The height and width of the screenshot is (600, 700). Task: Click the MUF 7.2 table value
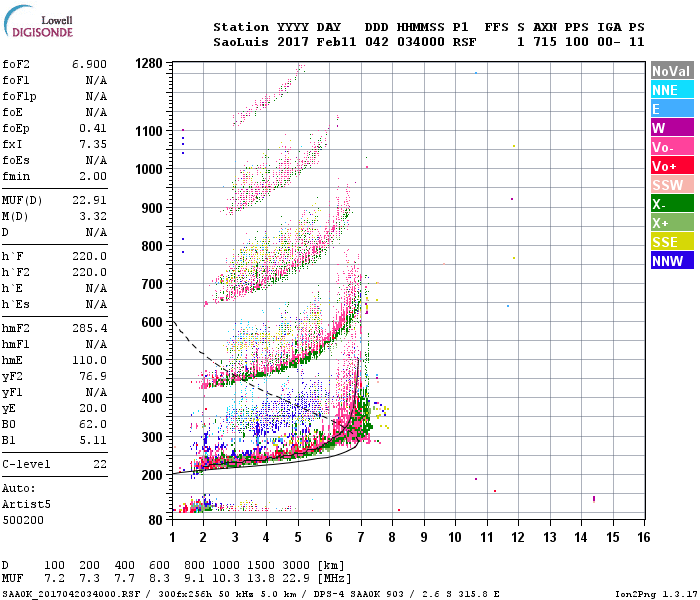click(54, 579)
